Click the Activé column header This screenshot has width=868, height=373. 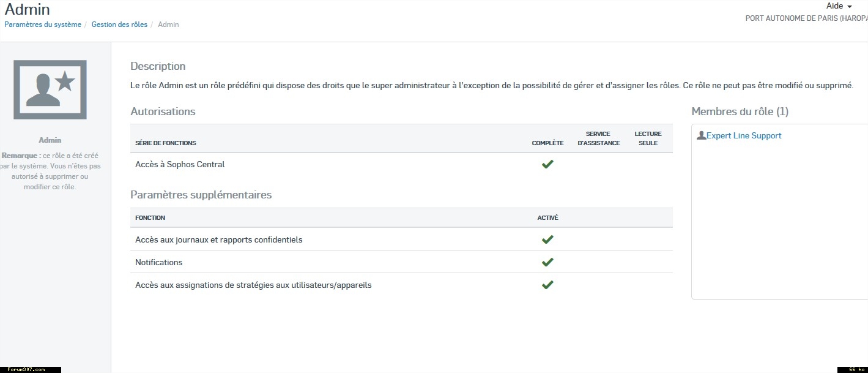pos(547,217)
